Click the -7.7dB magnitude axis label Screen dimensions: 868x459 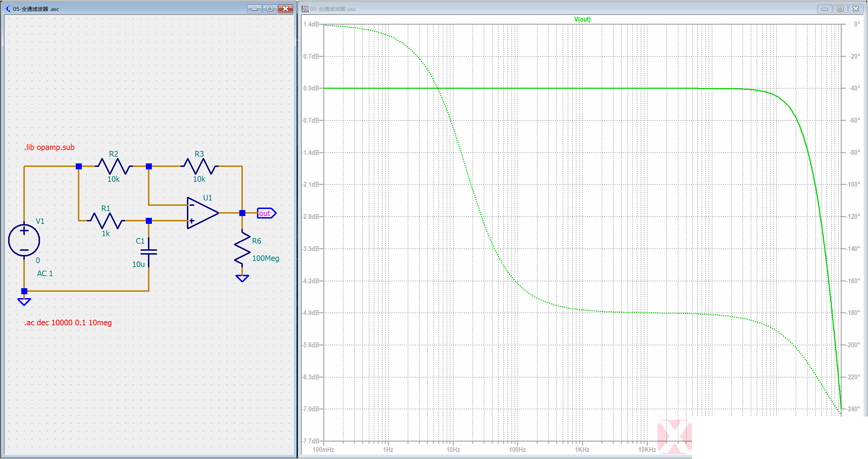(310, 441)
